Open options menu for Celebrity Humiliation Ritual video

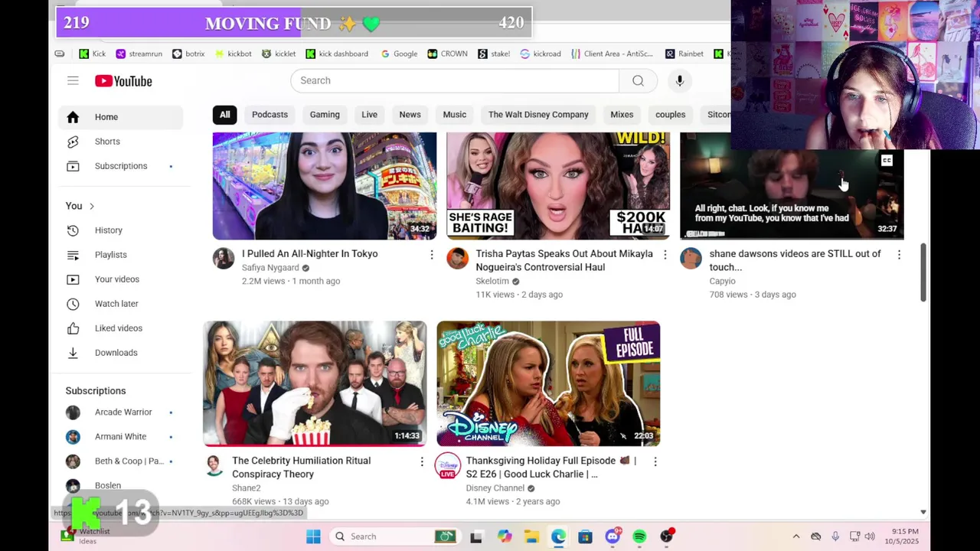422,461
